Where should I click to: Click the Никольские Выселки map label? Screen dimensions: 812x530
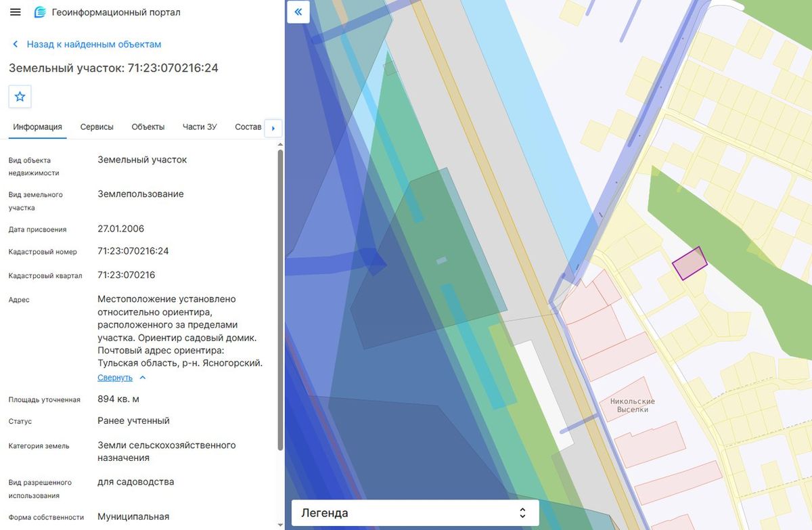tap(633, 405)
